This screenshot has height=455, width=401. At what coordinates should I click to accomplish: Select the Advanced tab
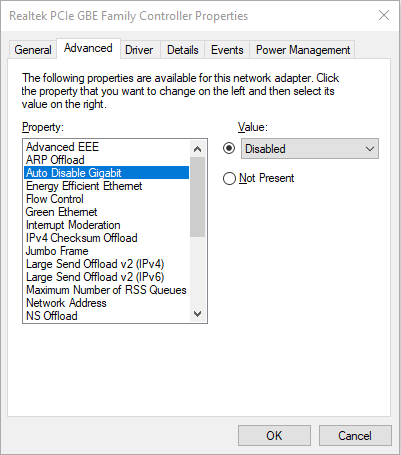(x=88, y=48)
